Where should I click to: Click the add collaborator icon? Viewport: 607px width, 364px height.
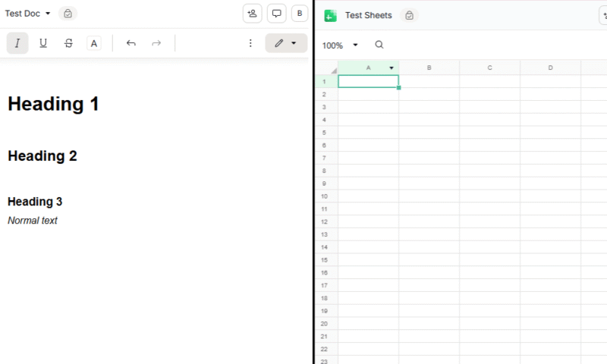[253, 14]
